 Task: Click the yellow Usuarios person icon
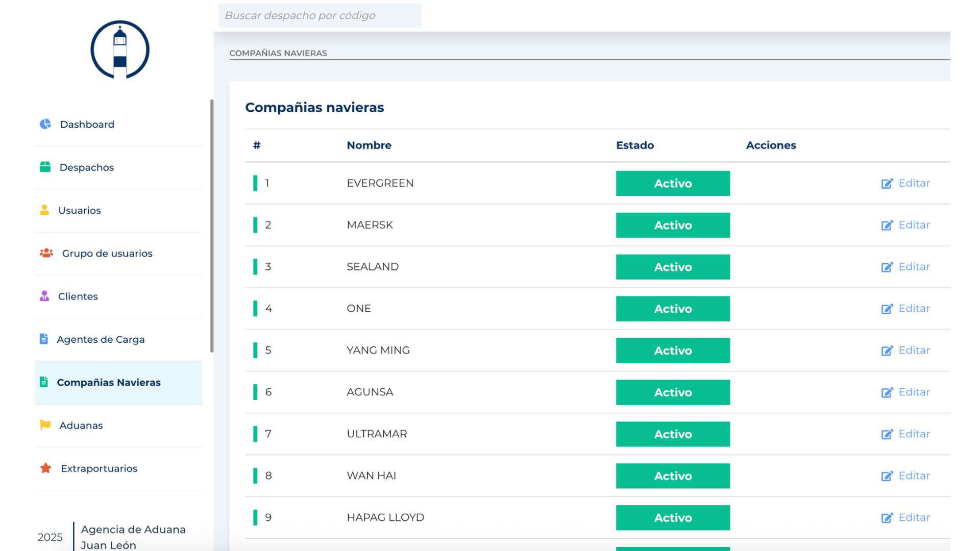44,210
